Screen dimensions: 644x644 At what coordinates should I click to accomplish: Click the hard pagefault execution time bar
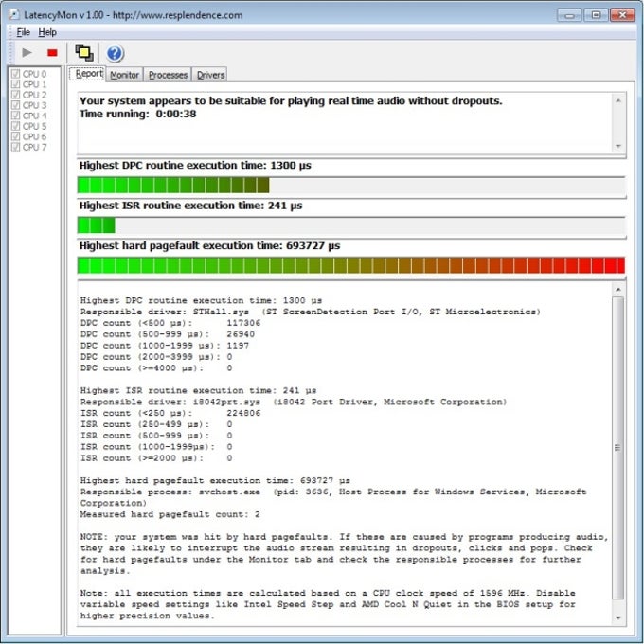click(x=350, y=265)
